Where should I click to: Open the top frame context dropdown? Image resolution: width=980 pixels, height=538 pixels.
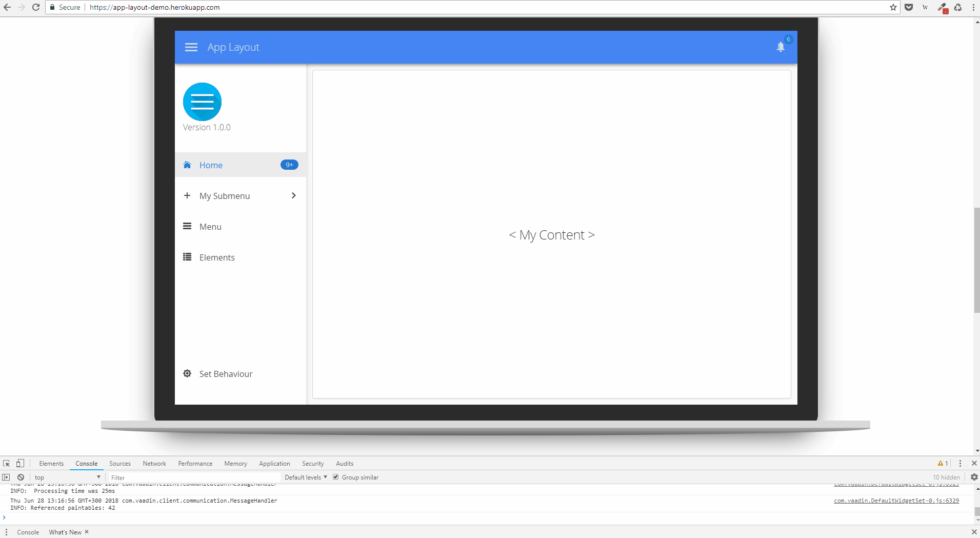tap(67, 477)
